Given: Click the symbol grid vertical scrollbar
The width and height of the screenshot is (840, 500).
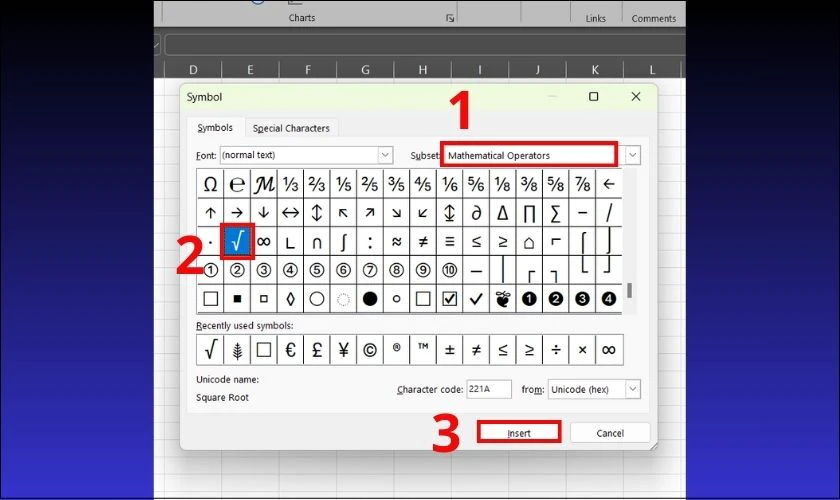Looking at the screenshot, I should pos(629,240).
